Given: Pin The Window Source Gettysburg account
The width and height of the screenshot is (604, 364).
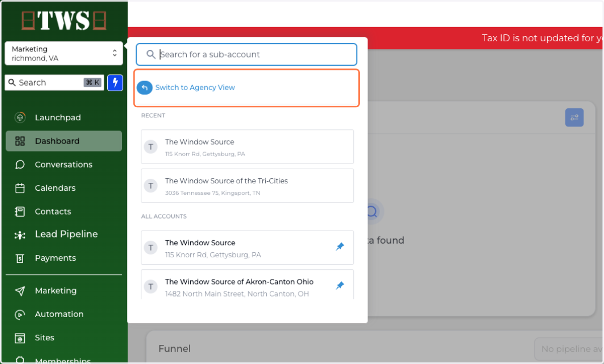Looking at the screenshot, I should [x=340, y=247].
